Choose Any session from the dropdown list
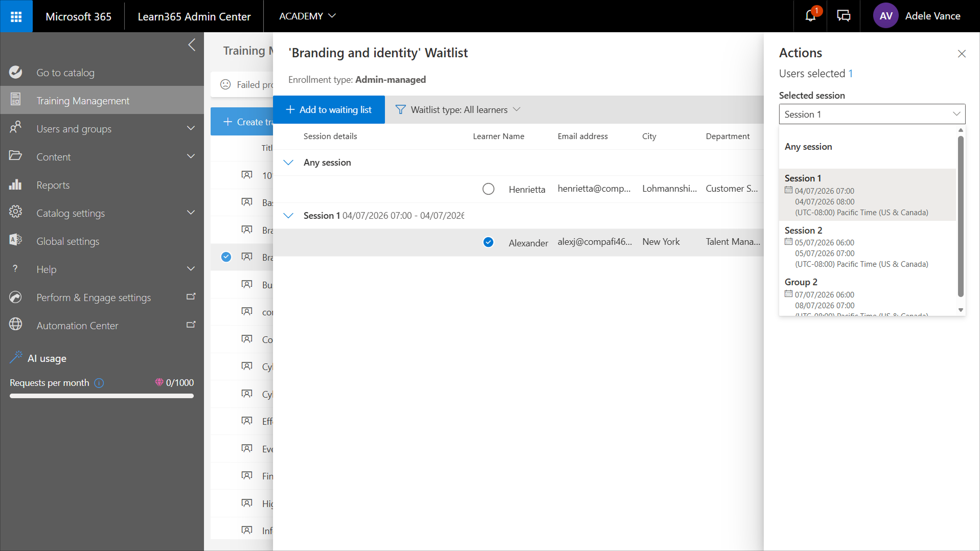This screenshot has height=551, width=980. [867, 147]
